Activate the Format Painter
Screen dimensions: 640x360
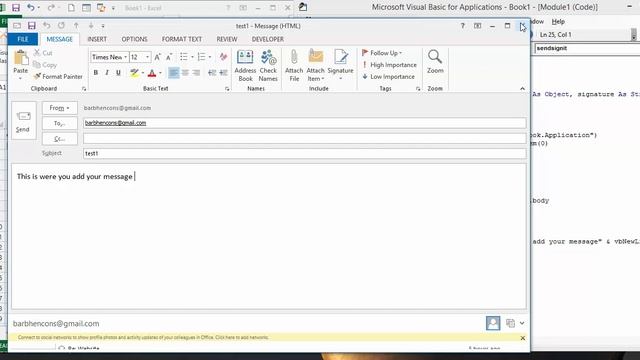[x=58, y=76]
